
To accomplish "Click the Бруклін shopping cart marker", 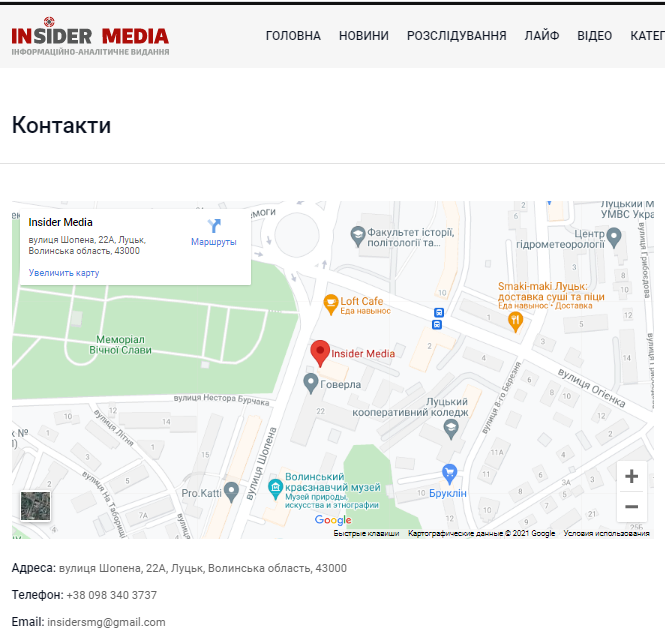I will (x=450, y=472).
